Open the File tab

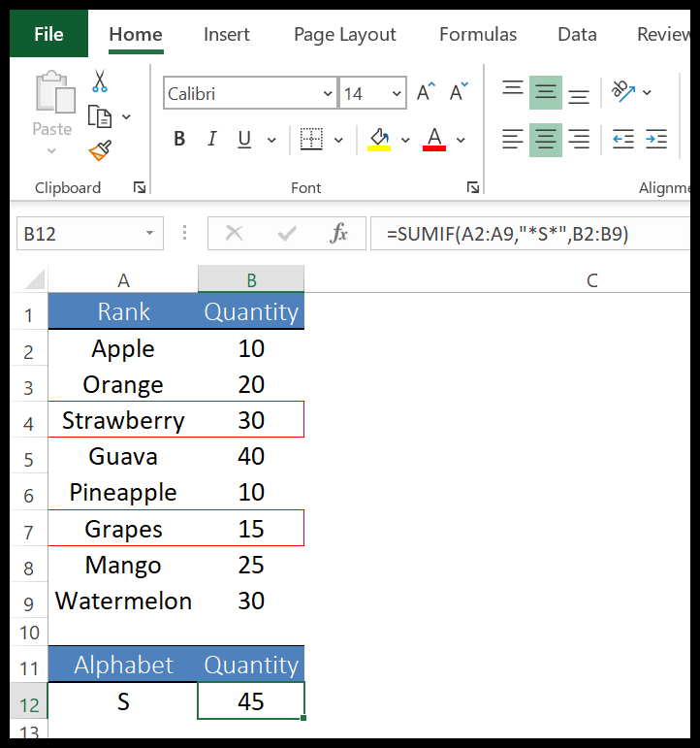[x=48, y=33]
